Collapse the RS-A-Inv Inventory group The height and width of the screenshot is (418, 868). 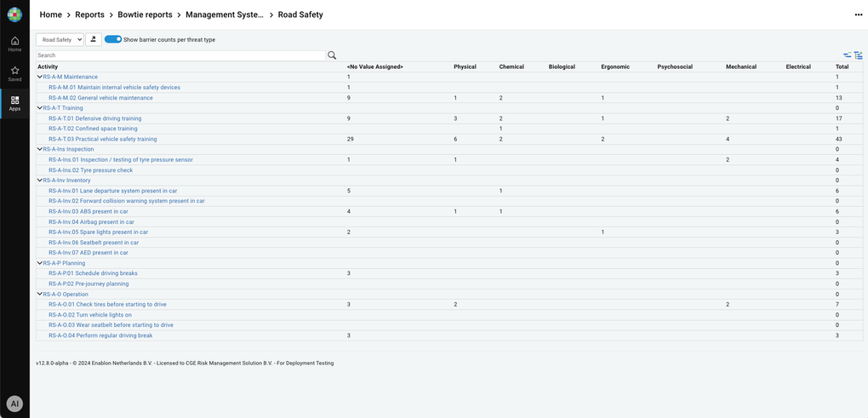point(40,180)
